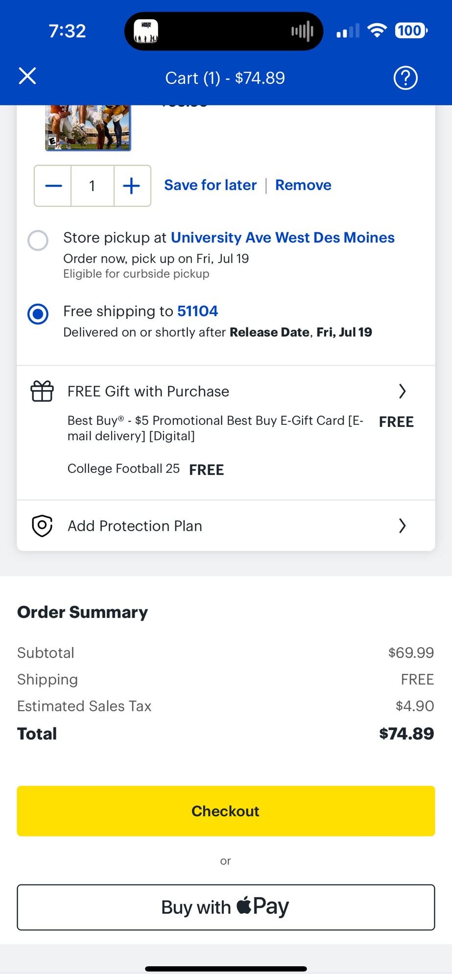This screenshot has height=980, width=452.
Task: Tap the quantity field showing 1
Action: pos(92,186)
